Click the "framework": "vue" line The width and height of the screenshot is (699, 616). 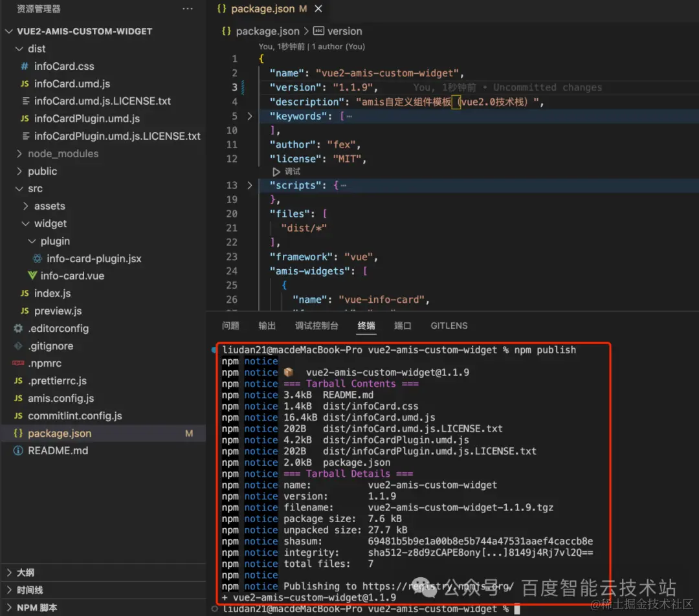click(323, 257)
